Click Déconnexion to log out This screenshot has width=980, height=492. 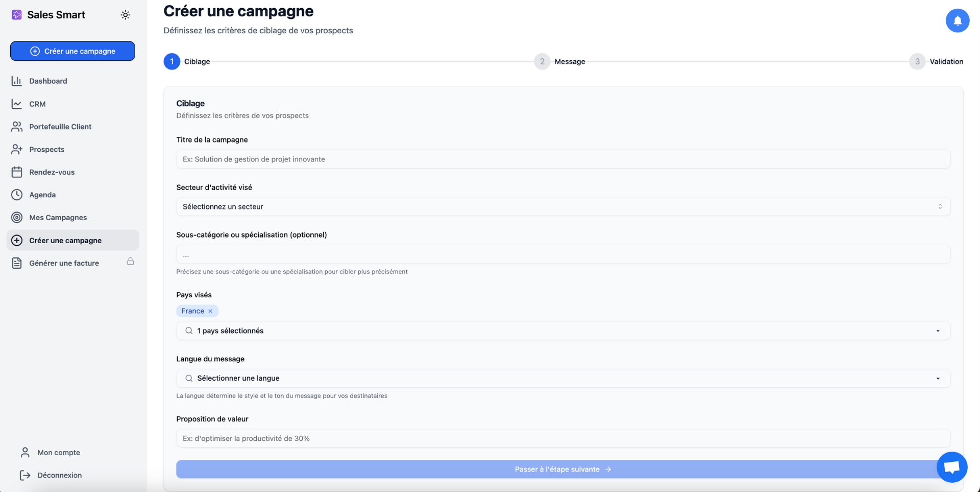(x=59, y=475)
